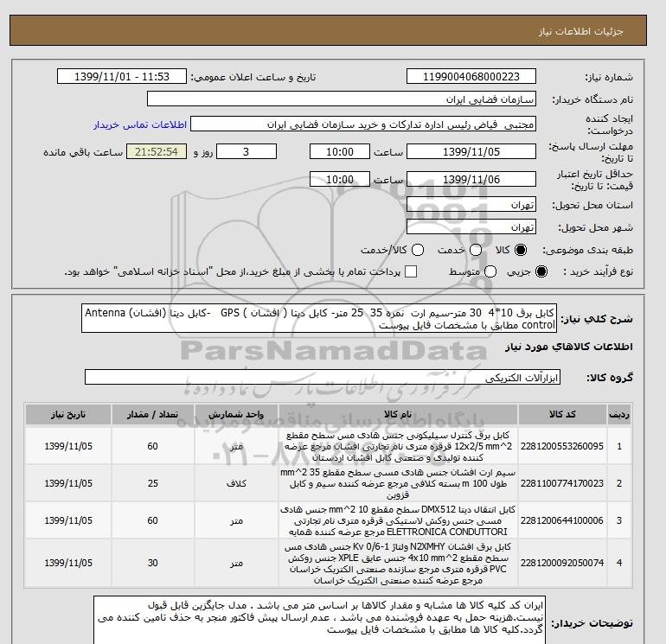The image size is (666, 644).
Task: Click the earth wire 35 mm item name
Action: coord(398,483)
